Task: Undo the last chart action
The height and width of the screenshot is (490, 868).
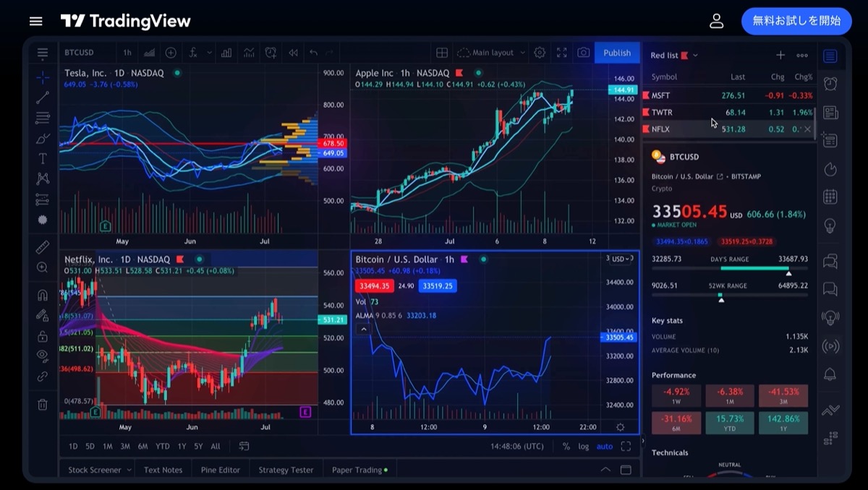Action: [313, 53]
